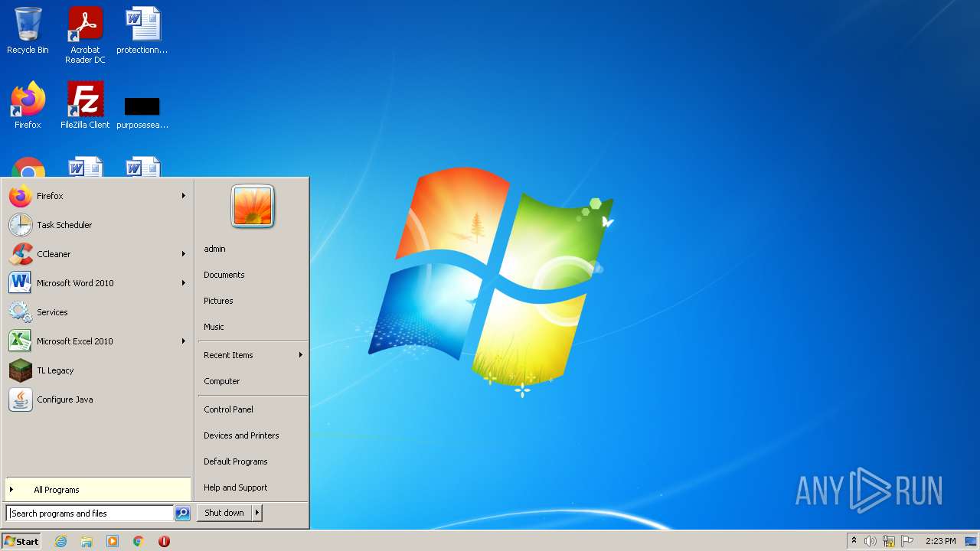Open Computer from the Start menu

coord(222,381)
